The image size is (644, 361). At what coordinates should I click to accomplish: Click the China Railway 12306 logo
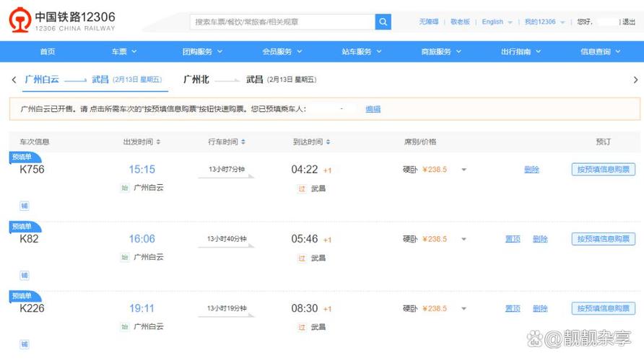coord(62,20)
